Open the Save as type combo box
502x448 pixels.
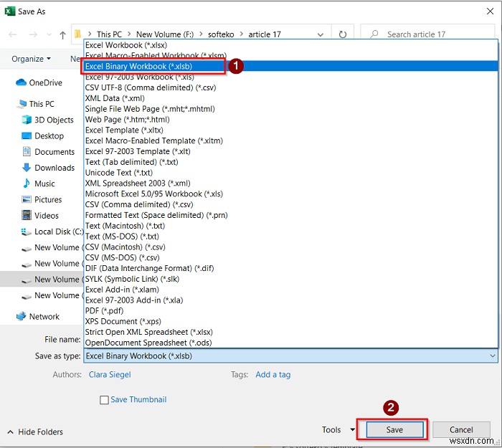coord(290,356)
